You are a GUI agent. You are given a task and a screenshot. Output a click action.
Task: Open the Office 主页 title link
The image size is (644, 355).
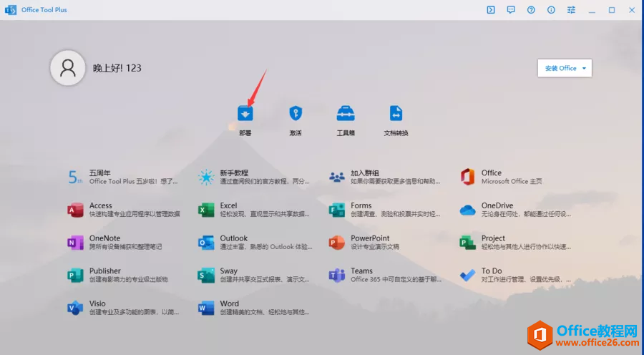[x=491, y=173]
